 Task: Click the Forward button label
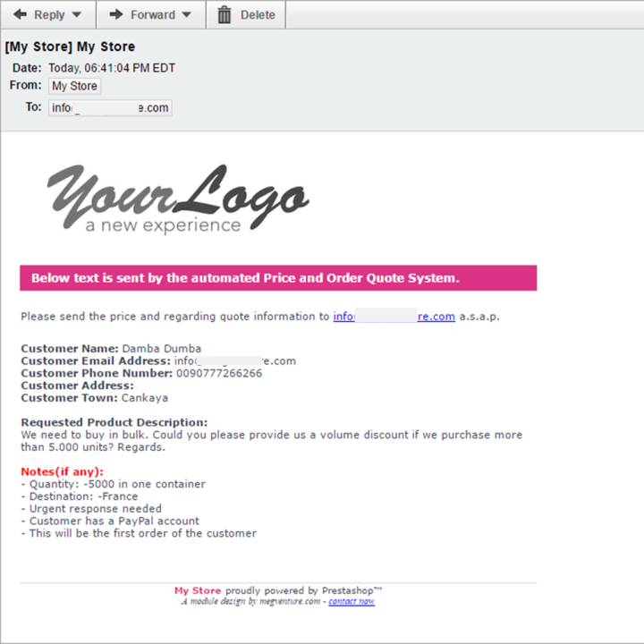click(x=153, y=15)
